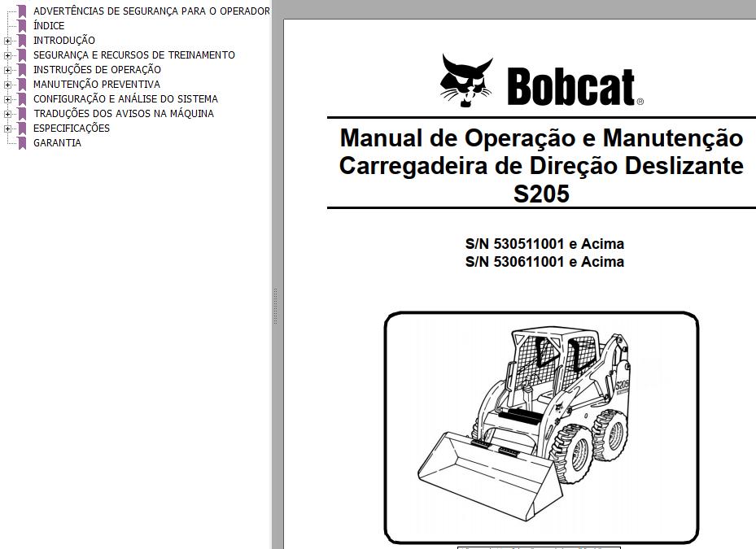Screen dimensions: 756x549
Task: Click serial number 'S/N 530611001 e Acima'
Action: pyautogui.click(x=544, y=262)
